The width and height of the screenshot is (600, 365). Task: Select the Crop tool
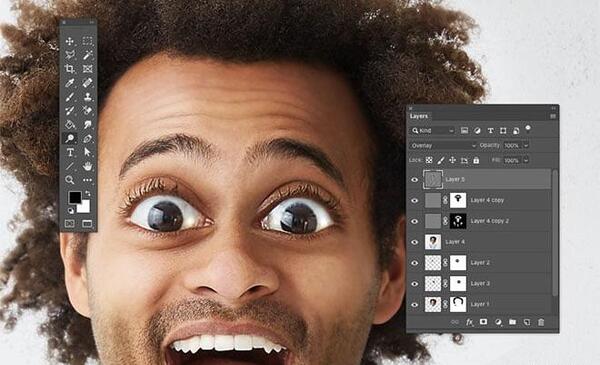[70, 69]
